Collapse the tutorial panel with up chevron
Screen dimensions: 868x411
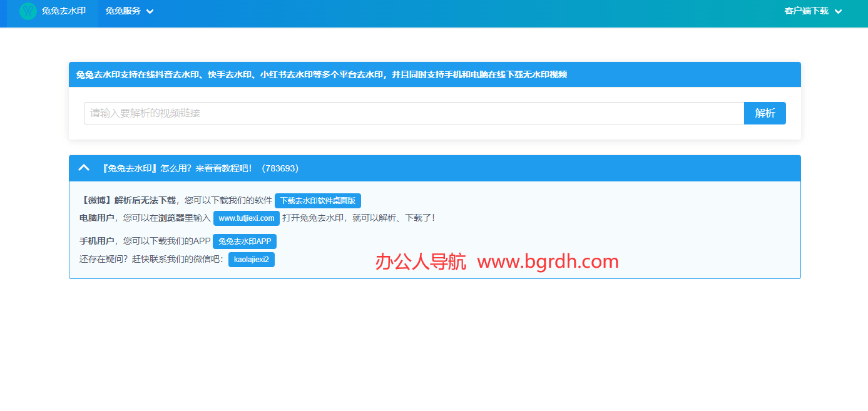(84, 168)
